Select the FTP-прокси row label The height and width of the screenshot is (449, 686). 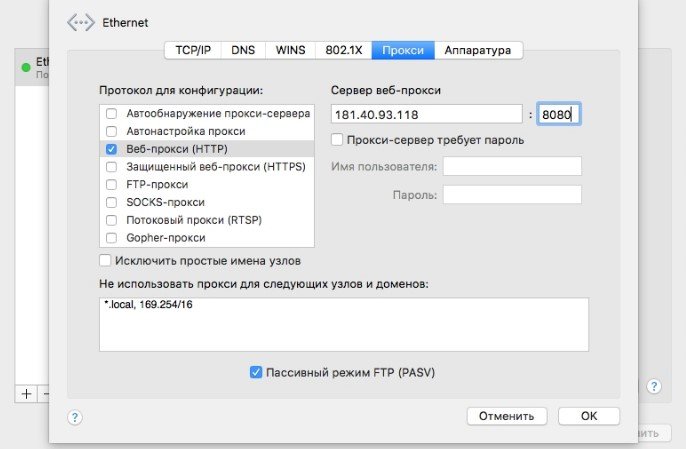(x=157, y=184)
